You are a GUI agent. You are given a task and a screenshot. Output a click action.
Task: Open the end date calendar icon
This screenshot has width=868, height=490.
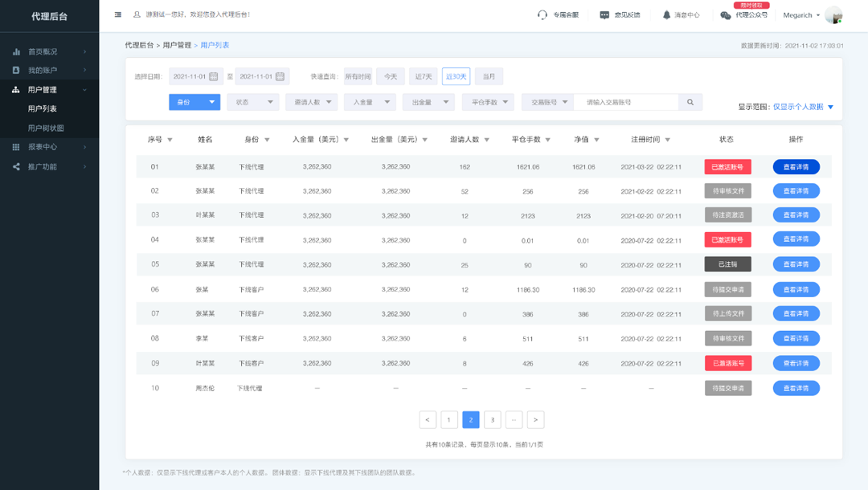[280, 76]
